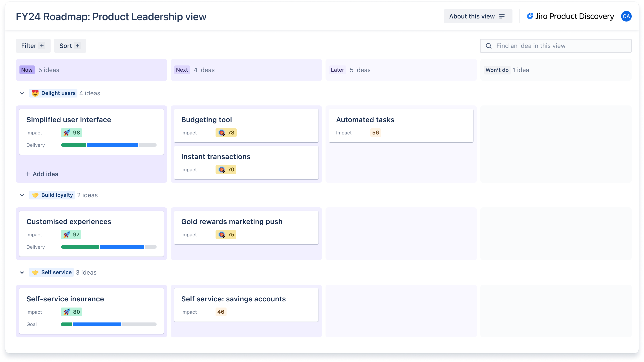
Task: Click the plus icon on Sort
Action: tap(77, 46)
